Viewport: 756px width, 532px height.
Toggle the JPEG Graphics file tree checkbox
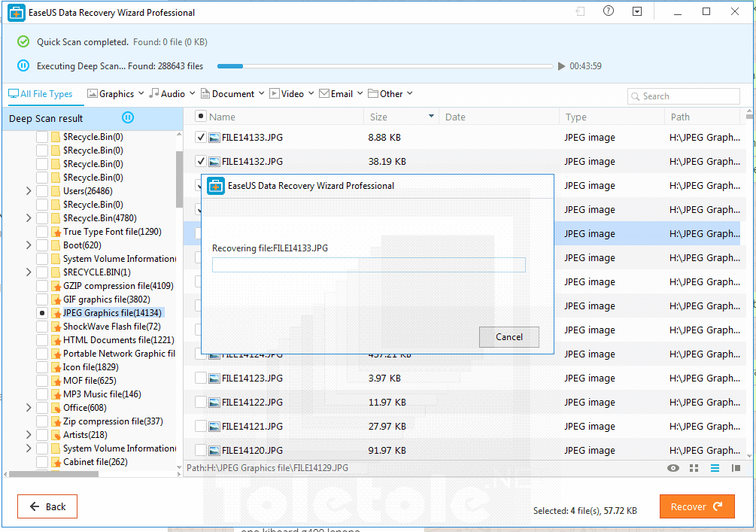[42, 313]
